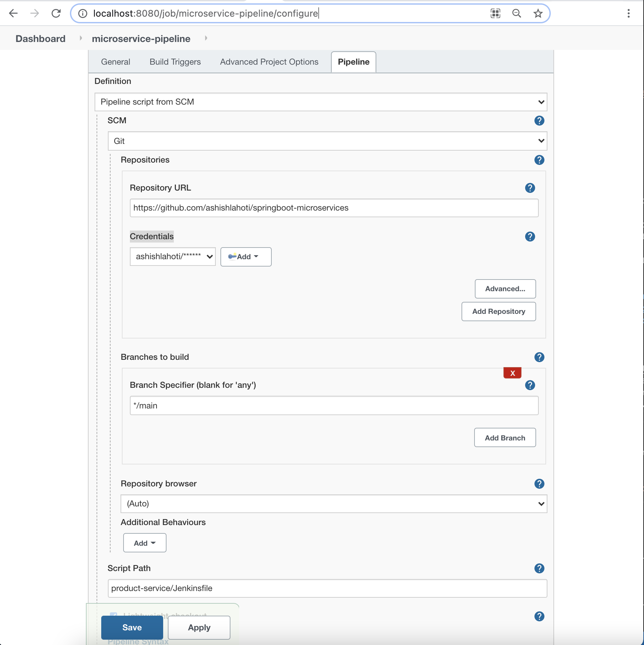Viewport: 644px width, 645px height.
Task: Click the help icon next to Branches to build
Action: (539, 357)
